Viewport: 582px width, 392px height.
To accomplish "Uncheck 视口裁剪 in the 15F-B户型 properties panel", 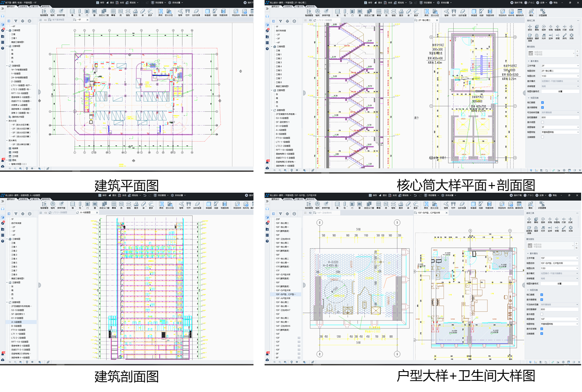I will 542,294.
